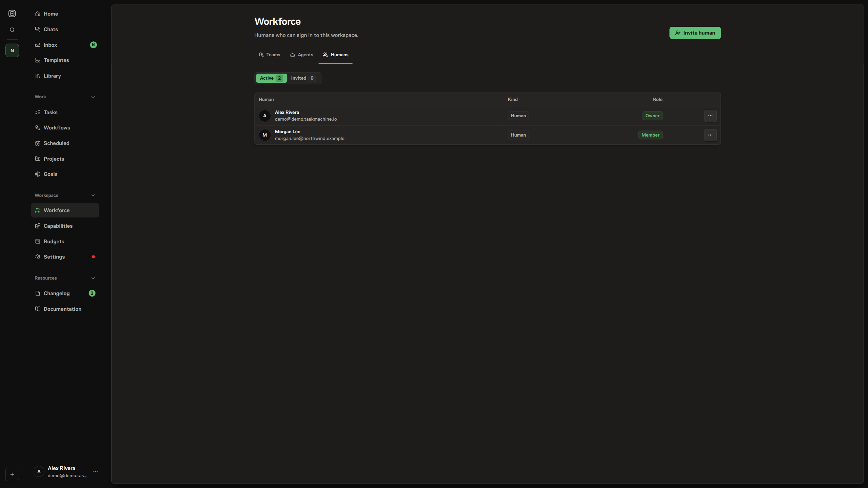Show Invited humans filter
The width and height of the screenshot is (868, 488).
tap(303, 78)
